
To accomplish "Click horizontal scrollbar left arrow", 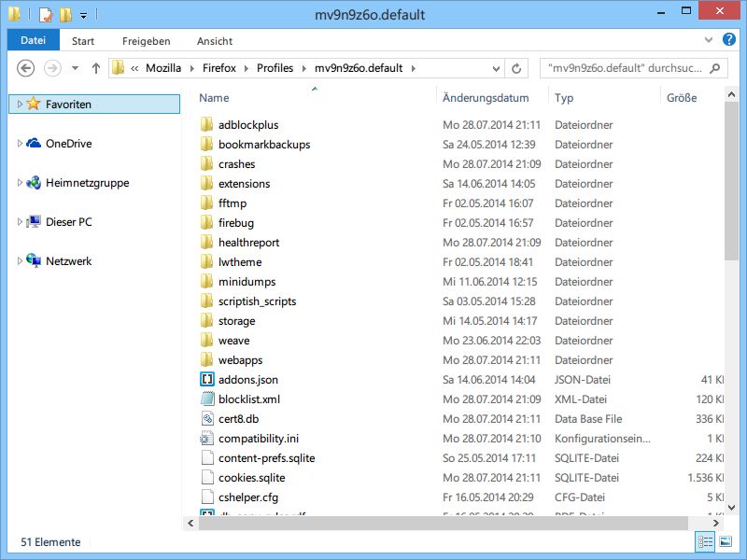I will 190,523.
